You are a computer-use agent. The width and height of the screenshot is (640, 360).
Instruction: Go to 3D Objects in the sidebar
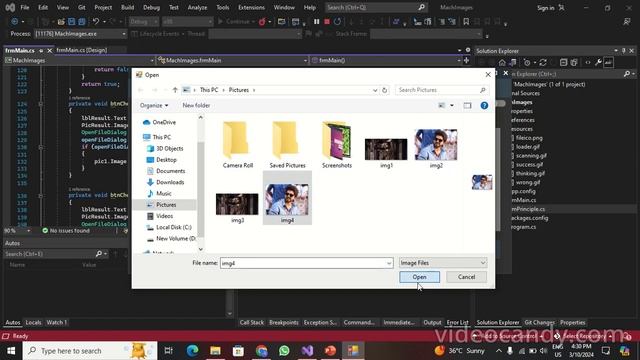tap(169, 149)
